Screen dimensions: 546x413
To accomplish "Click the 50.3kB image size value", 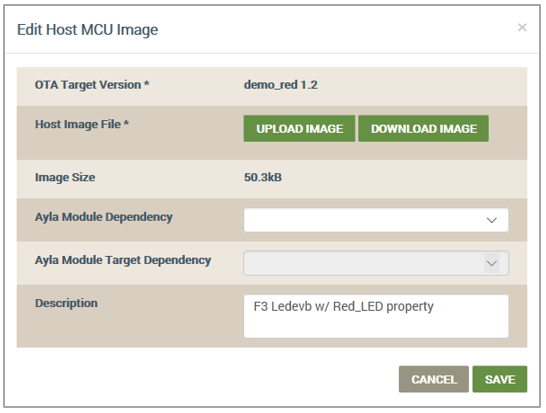I will point(263,177).
